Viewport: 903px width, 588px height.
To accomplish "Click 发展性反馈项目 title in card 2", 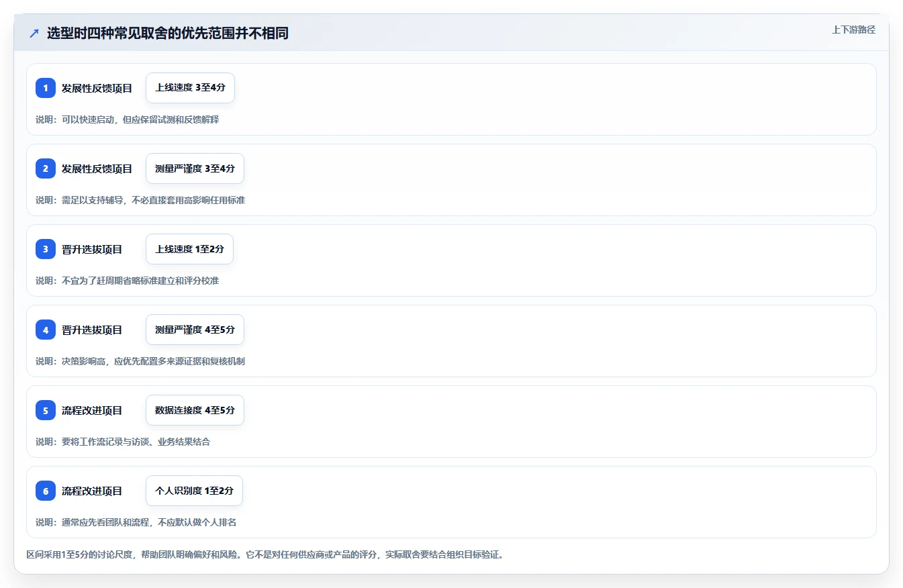I will coord(97,168).
